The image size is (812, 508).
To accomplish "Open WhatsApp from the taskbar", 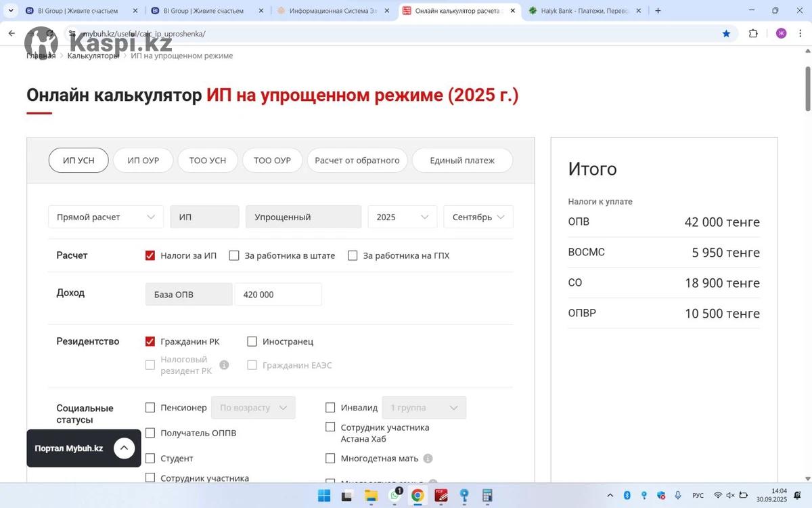I will (x=394, y=496).
